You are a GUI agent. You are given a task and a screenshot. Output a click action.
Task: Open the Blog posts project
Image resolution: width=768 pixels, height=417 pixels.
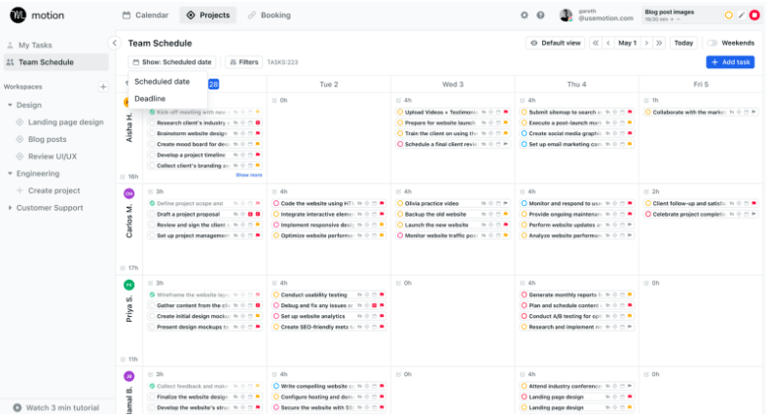47,139
